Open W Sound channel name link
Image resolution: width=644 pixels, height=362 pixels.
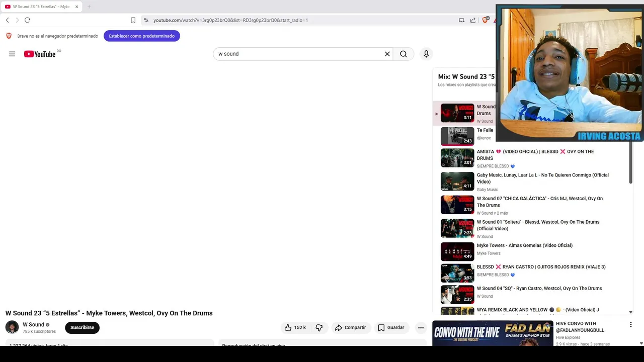[x=33, y=324]
